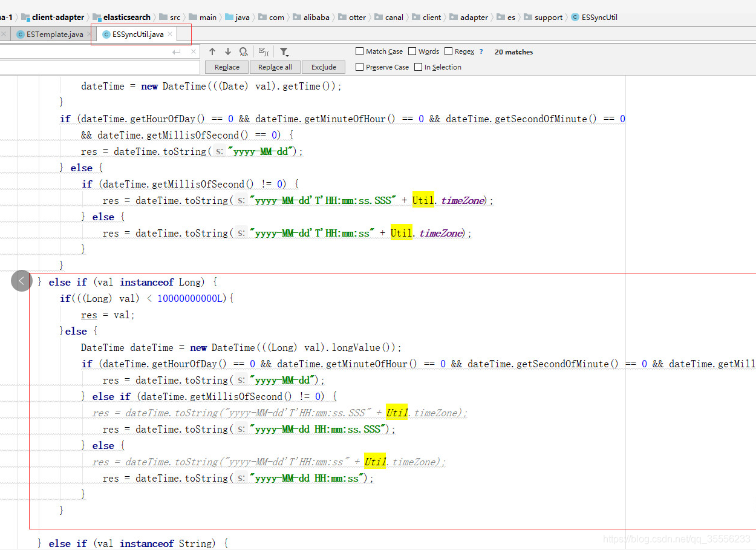Tick the In Selection checkbox

pyautogui.click(x=419, y=67)
